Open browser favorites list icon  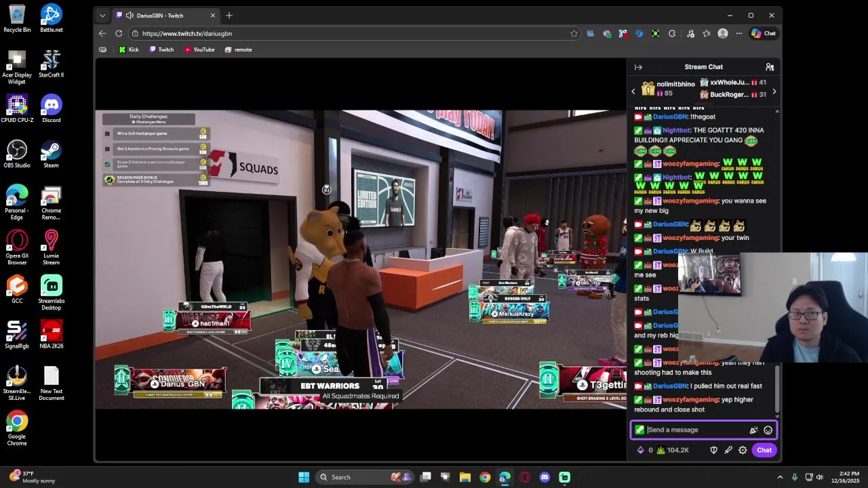click(x=707, y=33)
